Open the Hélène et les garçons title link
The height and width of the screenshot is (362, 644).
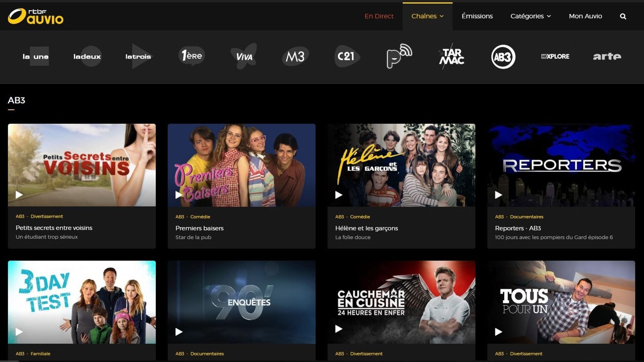[366, 228]
